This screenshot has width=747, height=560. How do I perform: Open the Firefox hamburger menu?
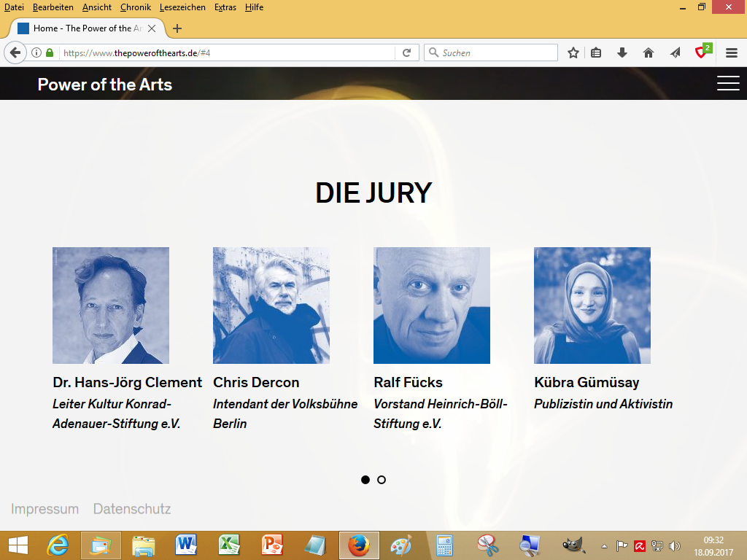(x=732, y=52)
